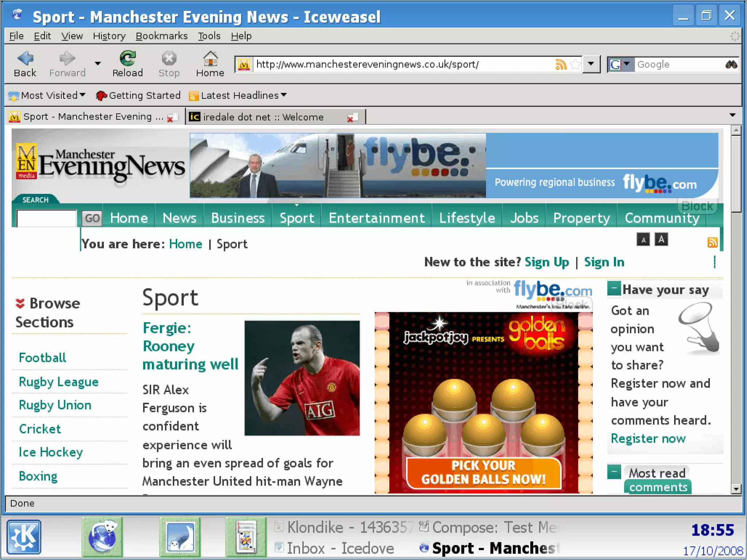The width and height of the screenshot is (747, 560).
Task: Switch to the iredale dot net tab
Action: [263, 117]
